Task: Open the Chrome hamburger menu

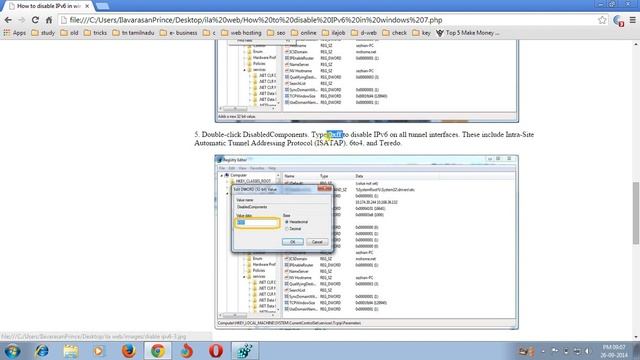Action: 633,20
